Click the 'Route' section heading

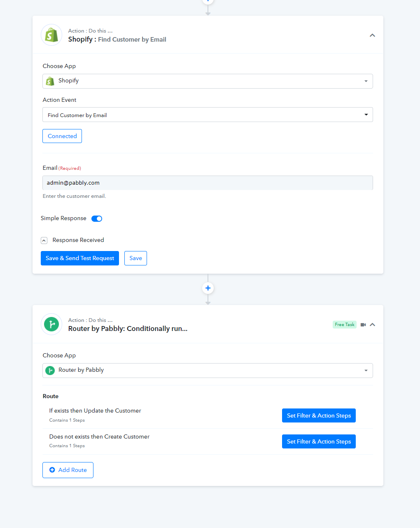pos(51,396)
